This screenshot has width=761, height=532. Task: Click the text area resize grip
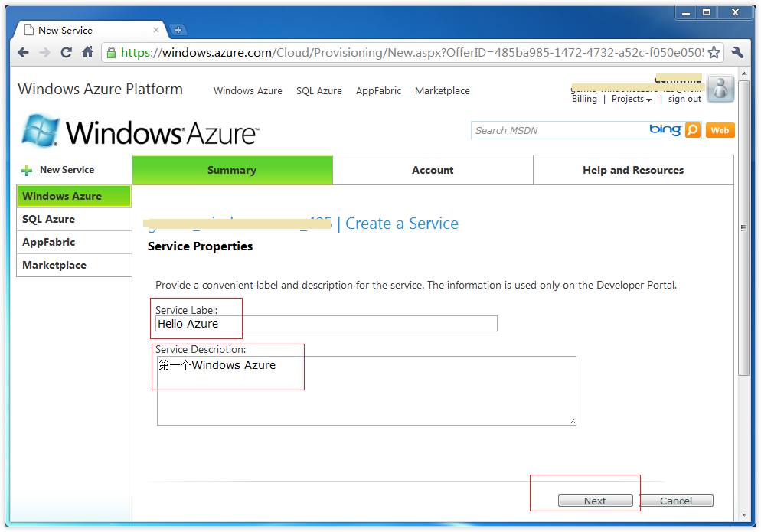pos(573,422)
